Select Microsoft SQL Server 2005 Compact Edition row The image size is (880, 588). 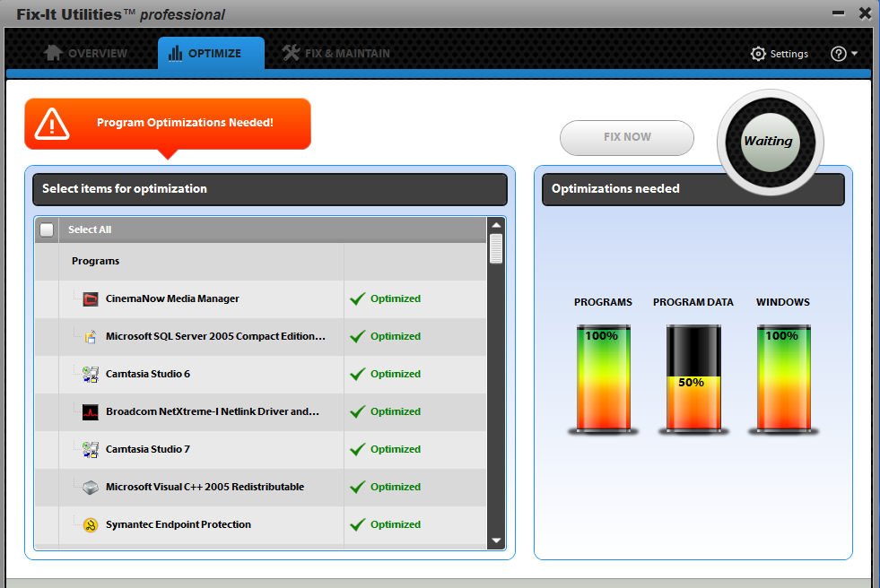260,336
